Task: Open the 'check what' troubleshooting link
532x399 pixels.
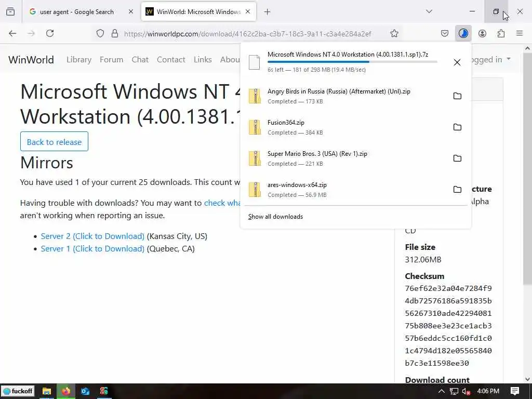Action: point(222,203)
